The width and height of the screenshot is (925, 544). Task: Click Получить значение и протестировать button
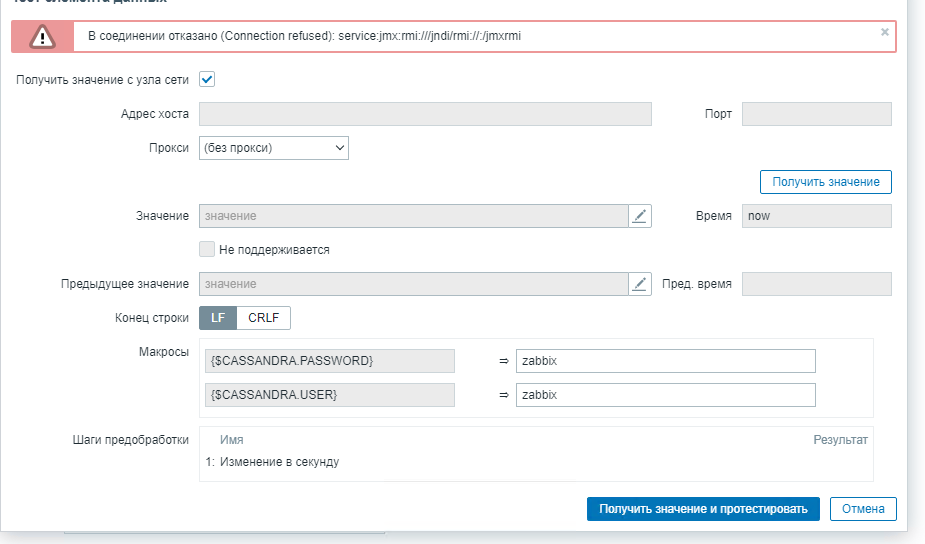(x=703, y=509)
